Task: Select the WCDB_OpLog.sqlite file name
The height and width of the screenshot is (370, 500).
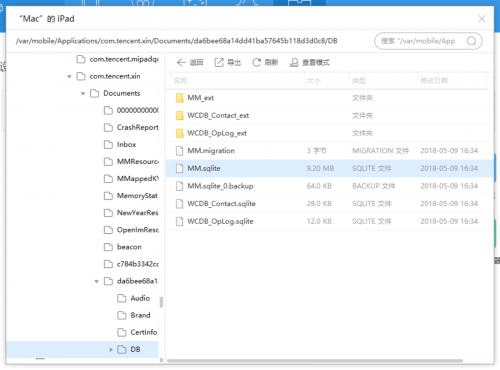Action: (x=220, y=221)
